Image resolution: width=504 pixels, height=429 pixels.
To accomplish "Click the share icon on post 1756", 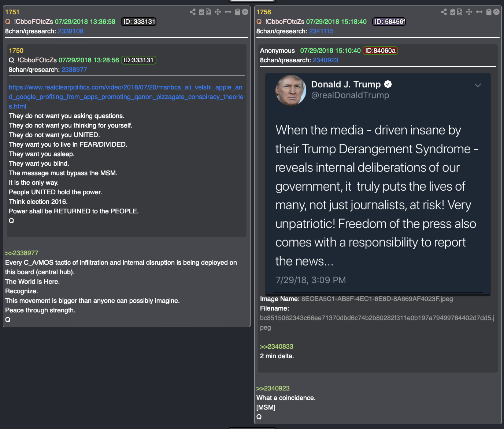I will [x=444, y=12].
